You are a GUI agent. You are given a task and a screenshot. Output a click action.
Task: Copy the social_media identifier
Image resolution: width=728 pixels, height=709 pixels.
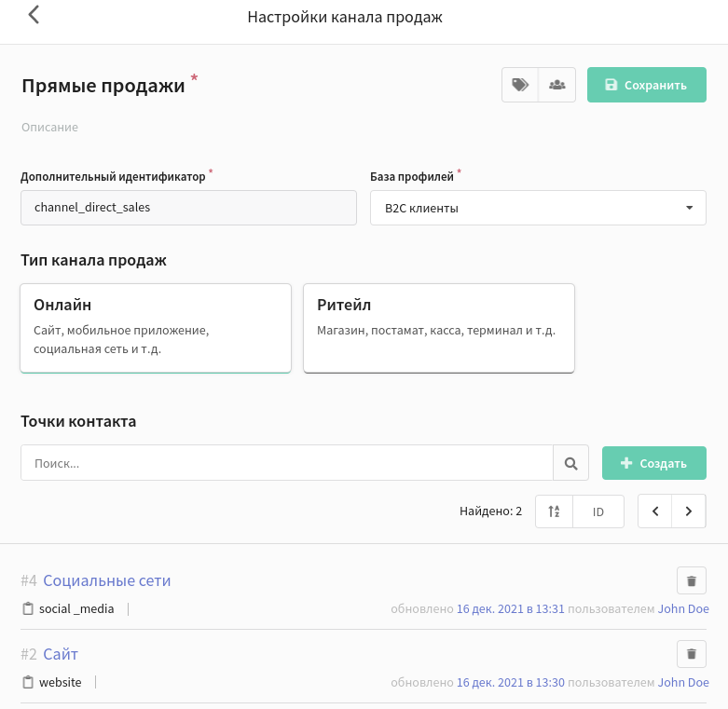point(28,608)
